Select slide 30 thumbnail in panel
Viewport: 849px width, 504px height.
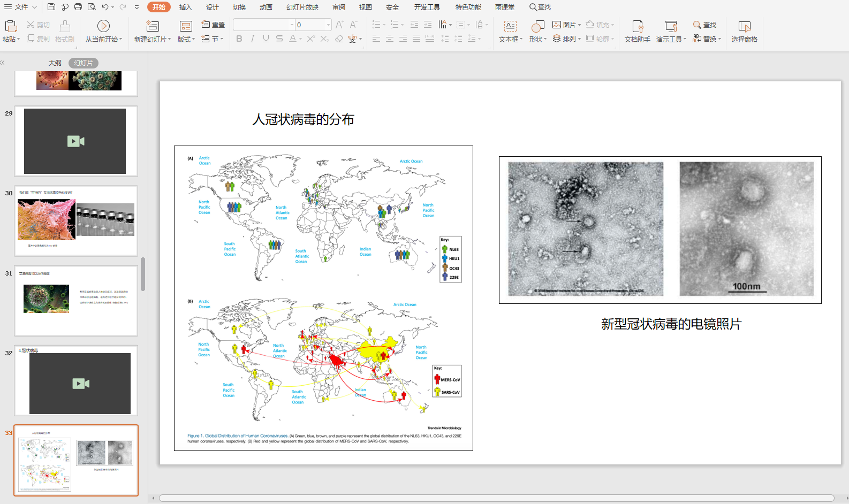76,220
